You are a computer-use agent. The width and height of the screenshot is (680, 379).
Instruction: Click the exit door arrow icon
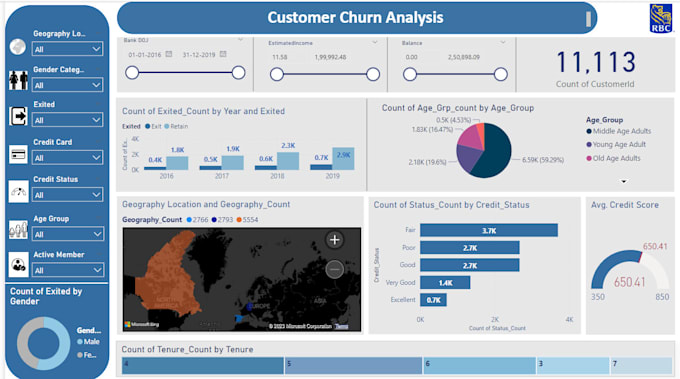tap(18, 116)
